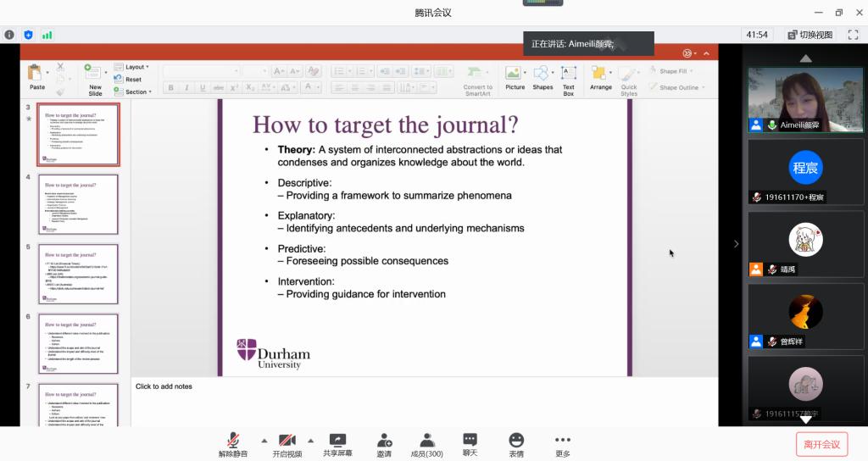The image size is (868, 461).
Task: Open the Layout dropdown in the ribbon
Action: click(x=134, y=67)
